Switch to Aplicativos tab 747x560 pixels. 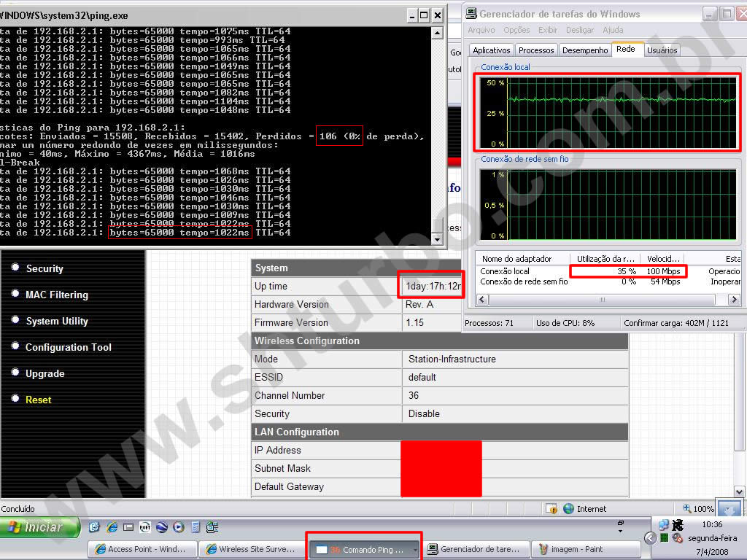(491, 50)
